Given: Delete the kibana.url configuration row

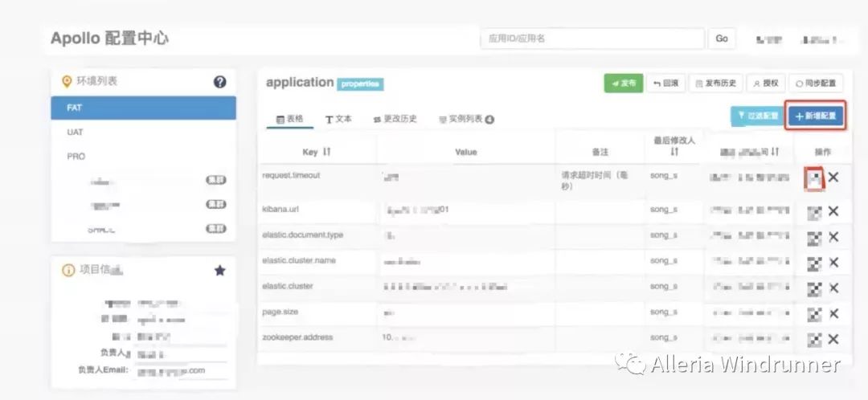Looking at the screenshot, I should (833, 210).
